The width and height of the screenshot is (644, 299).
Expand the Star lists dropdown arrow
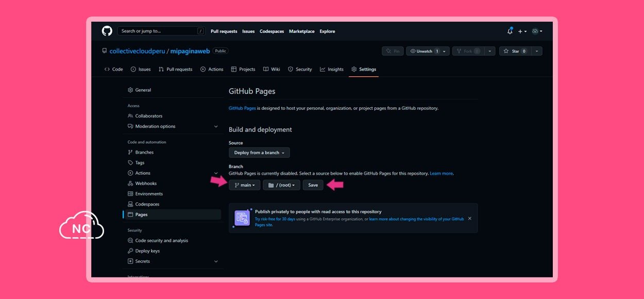click(x=537, y=51)
